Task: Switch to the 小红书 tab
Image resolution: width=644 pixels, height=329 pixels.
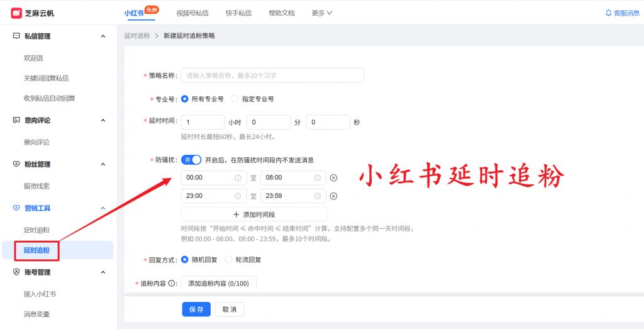Action: (134, 13)
